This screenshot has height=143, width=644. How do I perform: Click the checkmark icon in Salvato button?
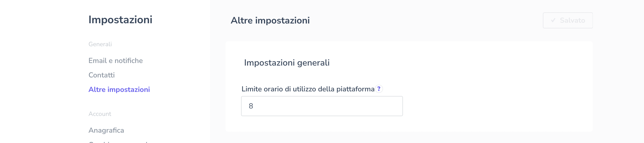[553, 20]
